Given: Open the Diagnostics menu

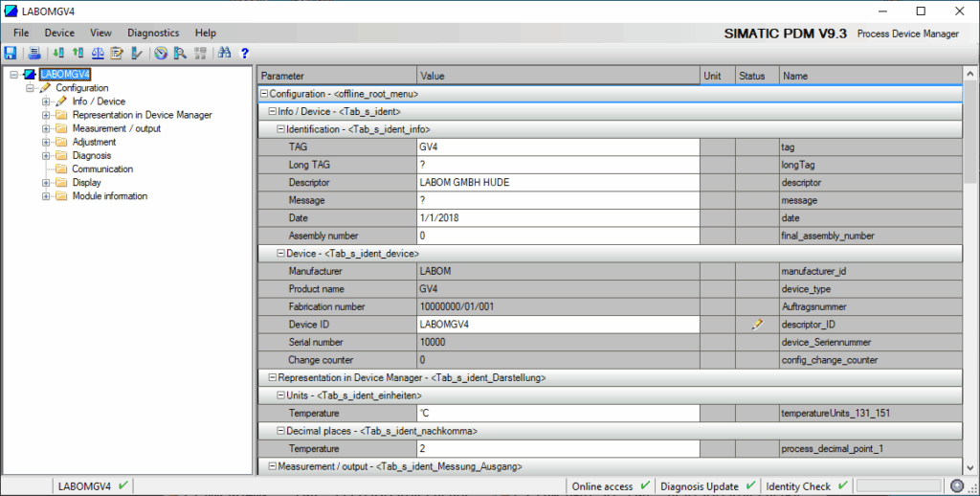Looking at the screenshot, I should click(153, 33).
